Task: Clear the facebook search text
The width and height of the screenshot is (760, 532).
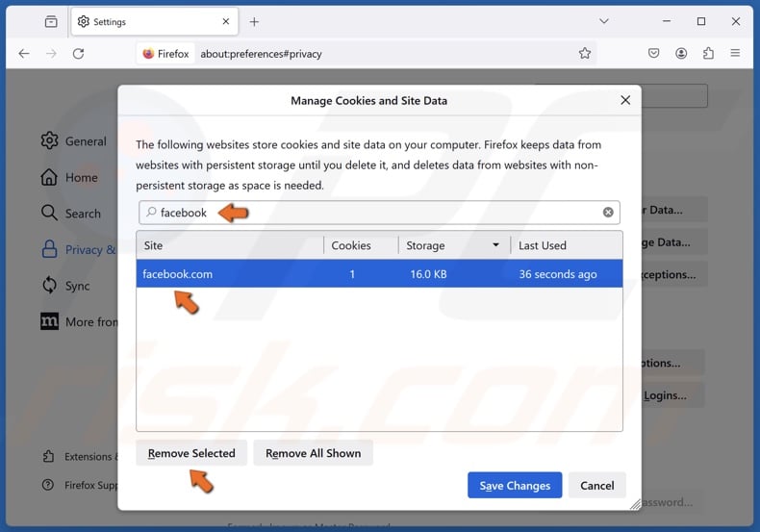Action: [x=608, y=213]
